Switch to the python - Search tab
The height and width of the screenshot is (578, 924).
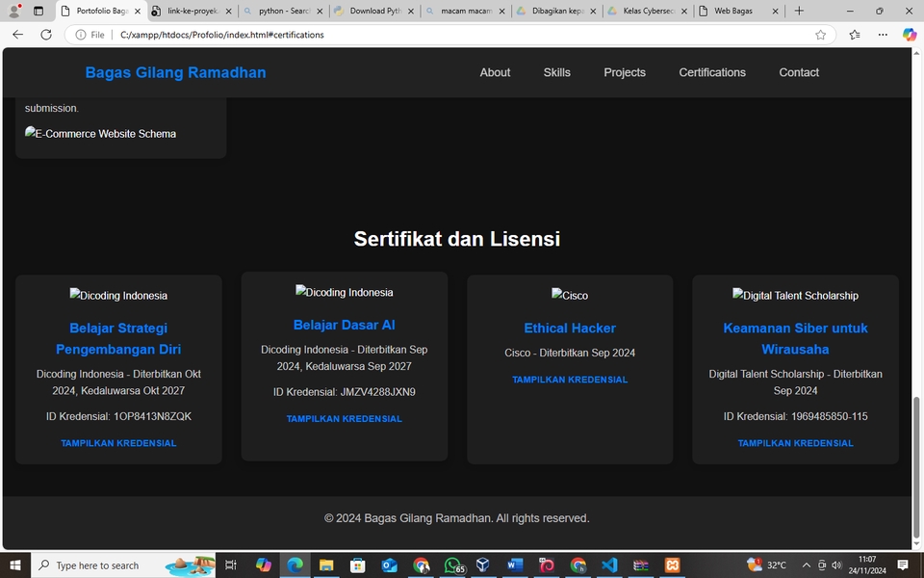click(283, 11)
